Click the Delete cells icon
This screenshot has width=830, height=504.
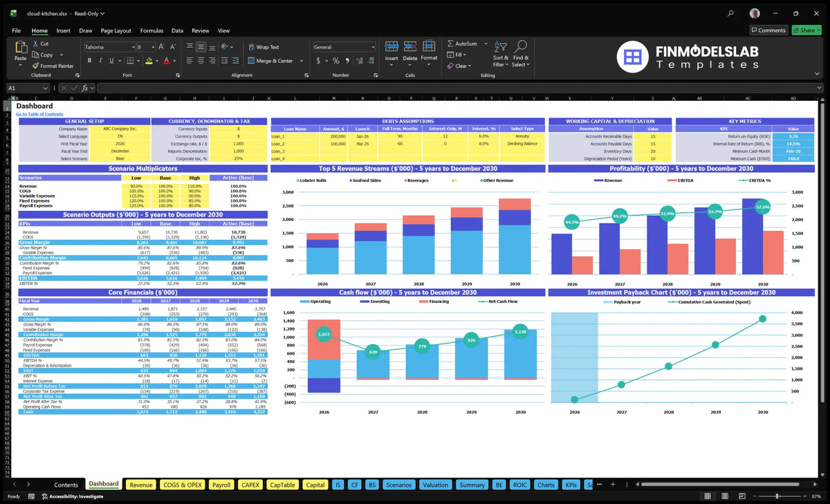[x=410, y=46]
